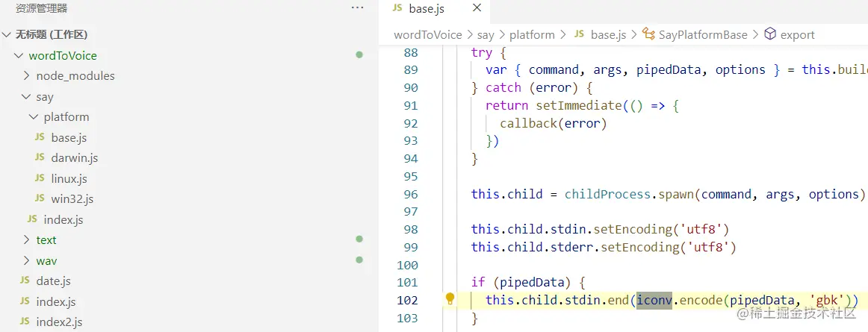Open date.js in the file tree
This screenshot has height=332, width=868.
coord(53,281)
